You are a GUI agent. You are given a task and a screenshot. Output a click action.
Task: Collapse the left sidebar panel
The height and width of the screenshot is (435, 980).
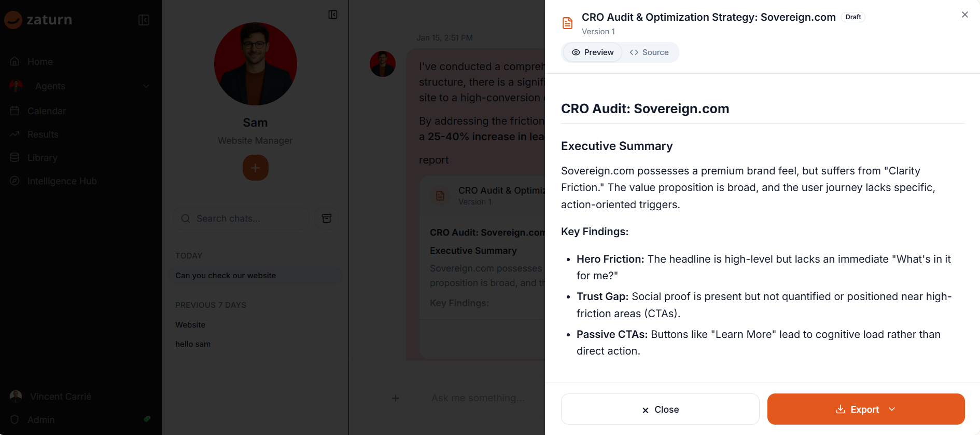click(x=144, y=20)
